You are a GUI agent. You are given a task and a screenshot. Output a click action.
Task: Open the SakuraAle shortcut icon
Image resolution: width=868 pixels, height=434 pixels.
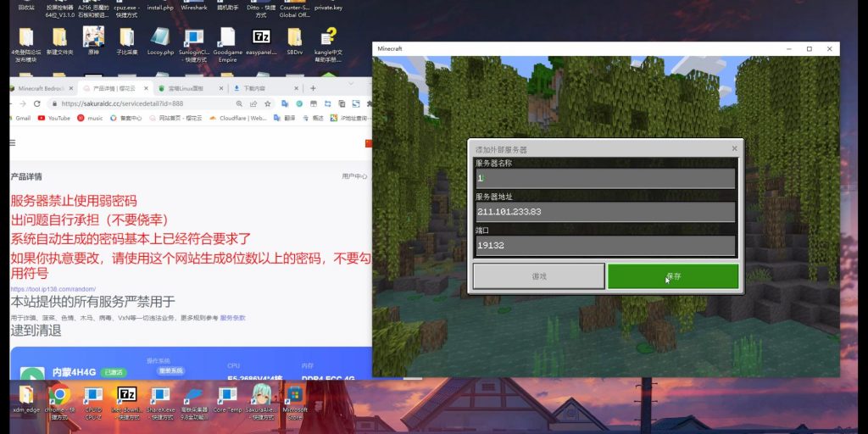pyautogui.click(x=261, y=402)
